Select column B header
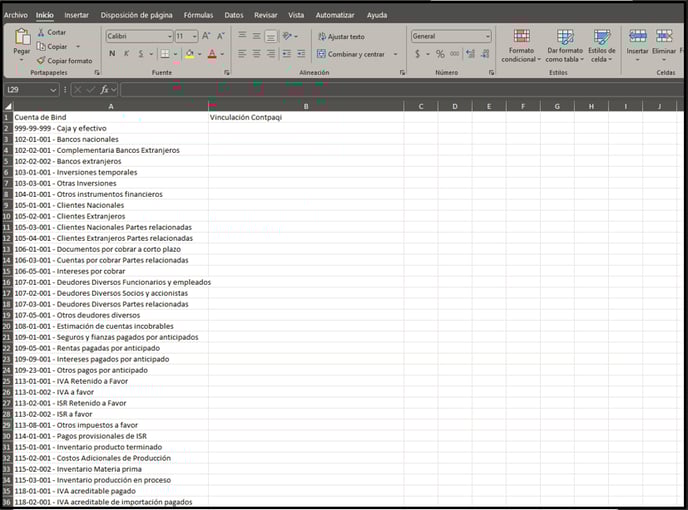 click(306, 106)
